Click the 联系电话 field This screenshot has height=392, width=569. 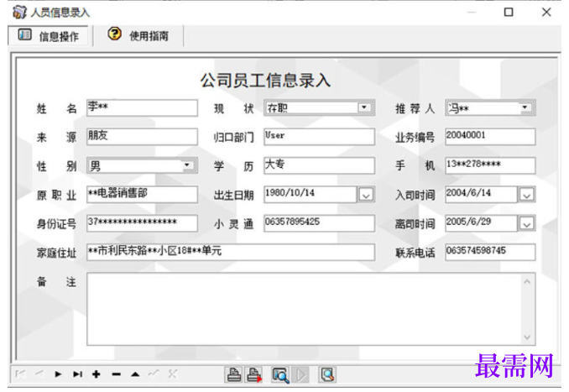[x=490, y=253]
